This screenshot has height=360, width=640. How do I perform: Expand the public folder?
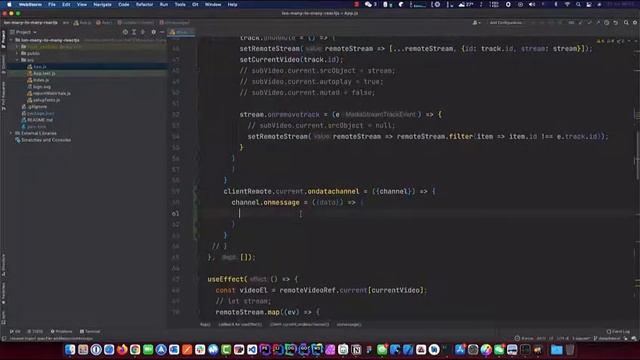point(17,53)
